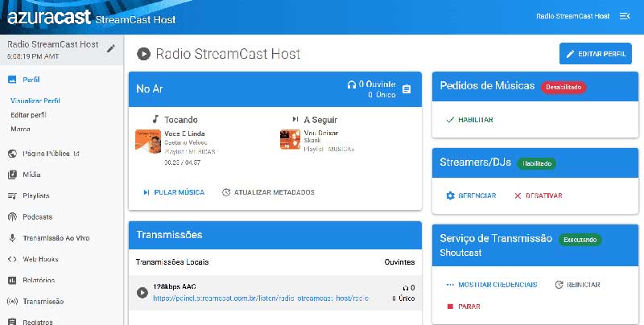
Task: Open listener report icon in No Ar header
Action: click(407, 89)
